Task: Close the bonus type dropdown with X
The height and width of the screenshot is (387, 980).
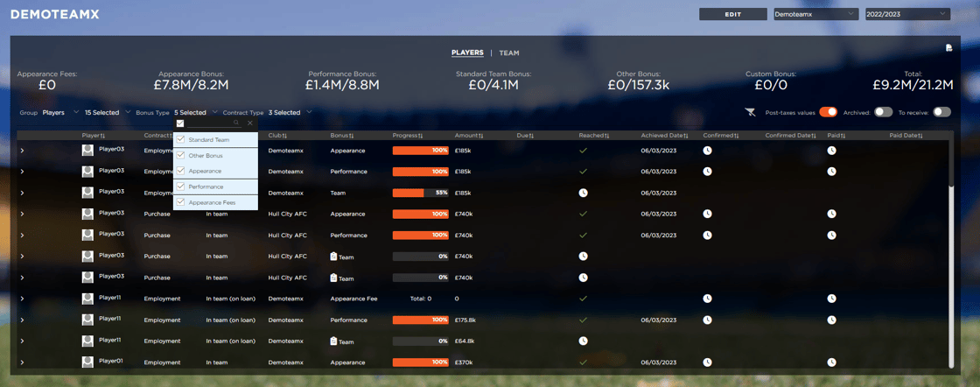Action: pos(250,123)
